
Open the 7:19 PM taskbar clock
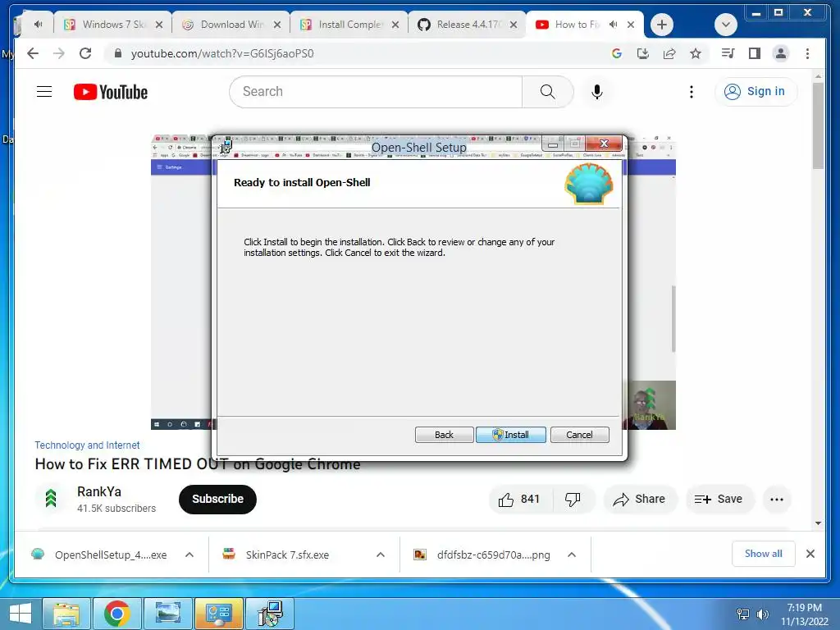[804, 614]
